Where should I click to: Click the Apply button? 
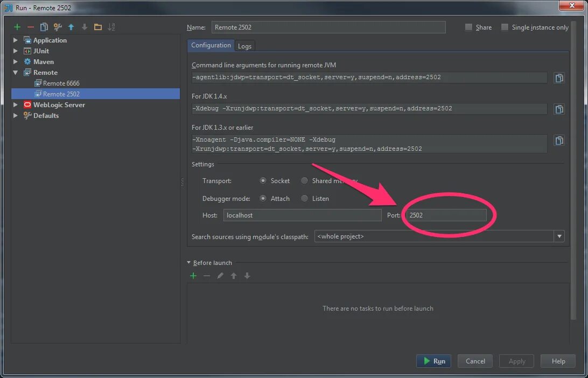point(517,361)
